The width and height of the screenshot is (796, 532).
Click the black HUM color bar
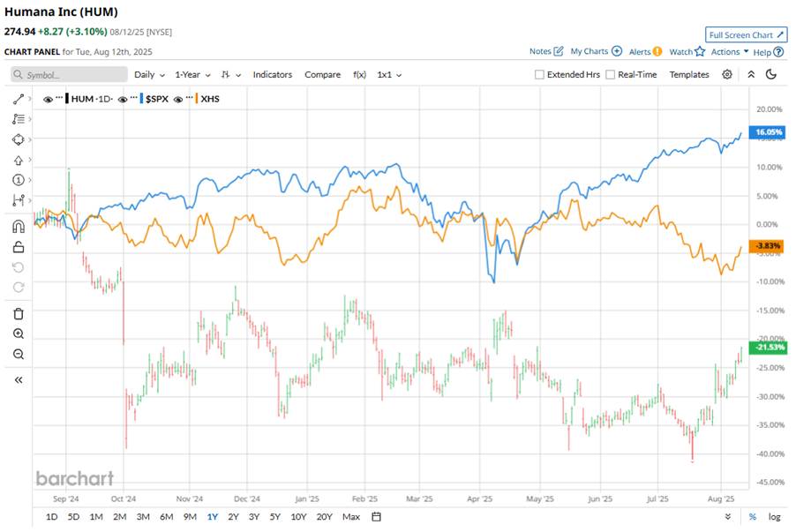click(x=67, y=99)
